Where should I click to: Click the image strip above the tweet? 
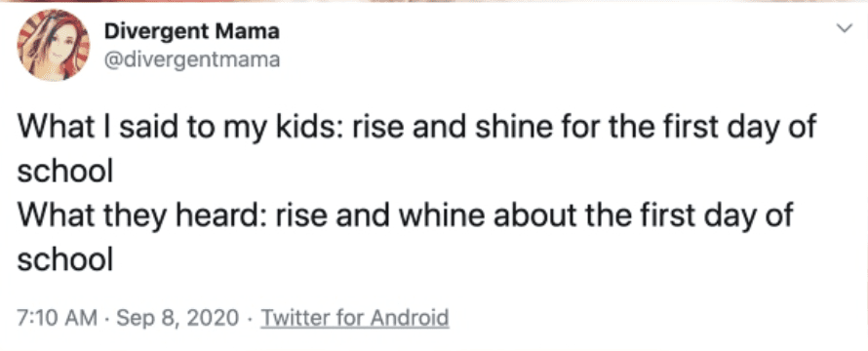pos(434,1)
